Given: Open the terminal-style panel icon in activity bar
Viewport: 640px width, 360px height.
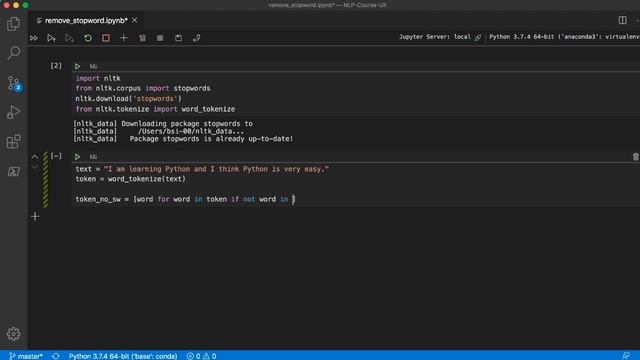Looking at the screenshot, I should click(x=13, y=171).
